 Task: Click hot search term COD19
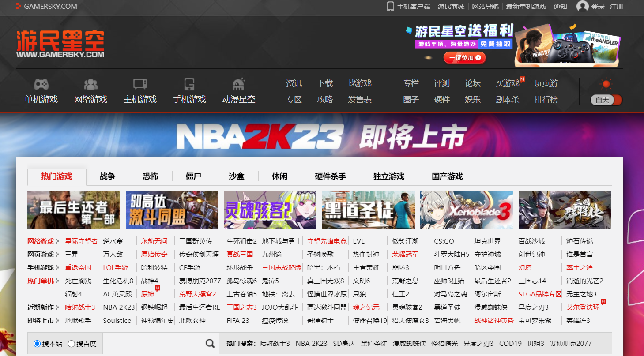coord(510,344)
